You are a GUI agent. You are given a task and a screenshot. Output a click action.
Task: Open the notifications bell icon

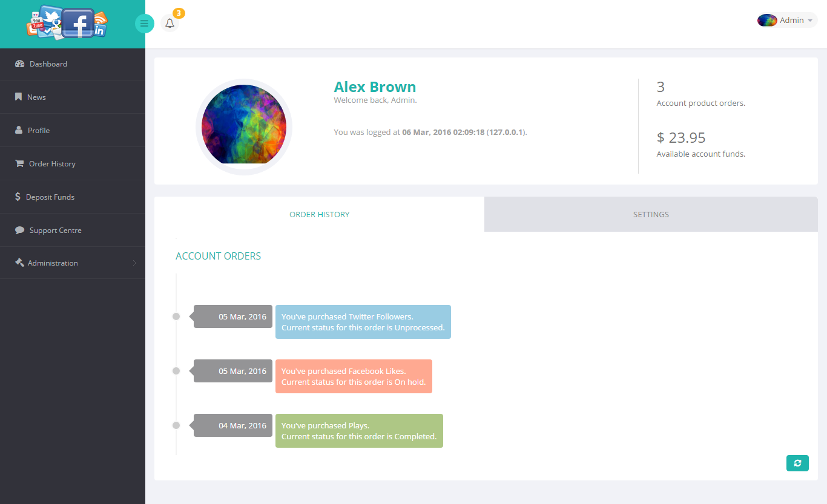[x=170, y=24]
